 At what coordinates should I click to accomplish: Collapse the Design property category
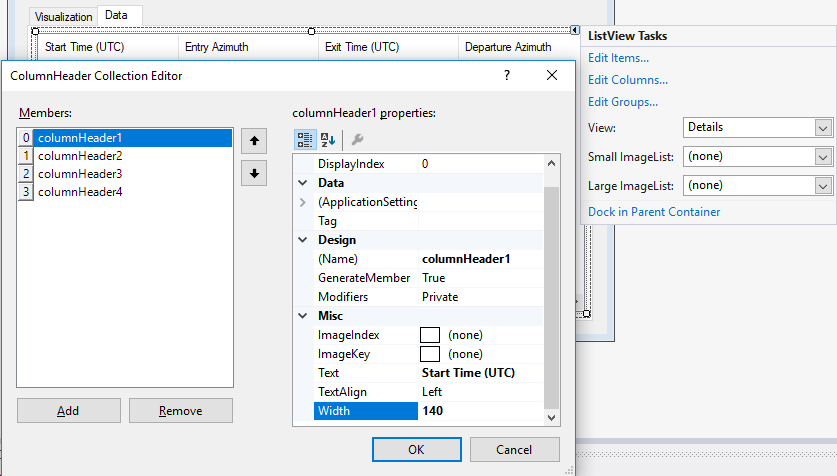[303, 240]
